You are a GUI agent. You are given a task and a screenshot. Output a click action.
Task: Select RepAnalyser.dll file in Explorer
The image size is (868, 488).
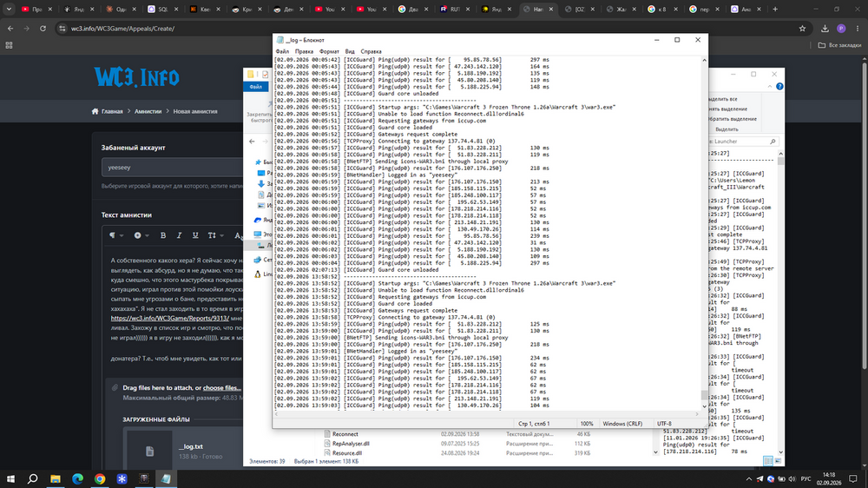click(x=351, y=444)
